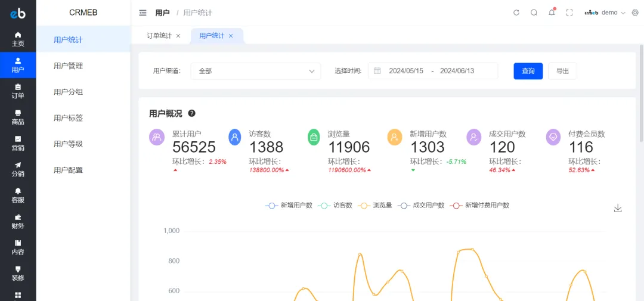Viewport: 644px width, 301px height.
Task: Download chart using the save icon
Action: pyautogui.click(x=618, y=208)
